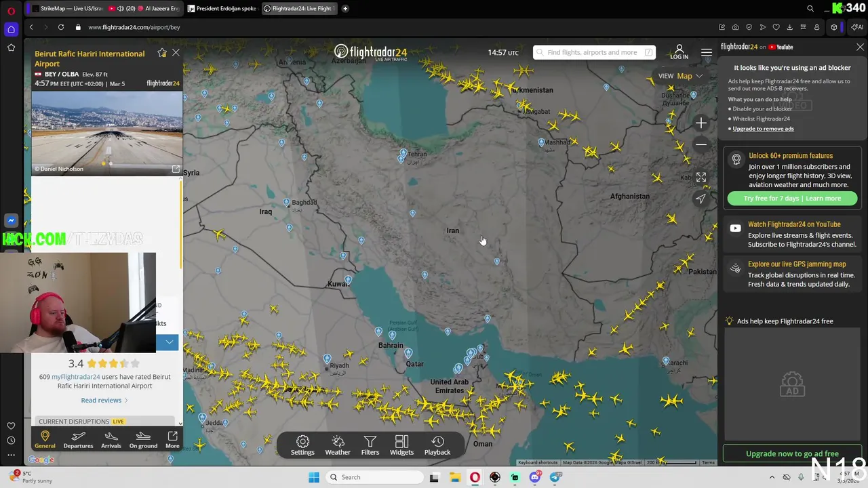Open the map Settings gear
Screen dimensions: 868x488
click(x=302, y=445)
